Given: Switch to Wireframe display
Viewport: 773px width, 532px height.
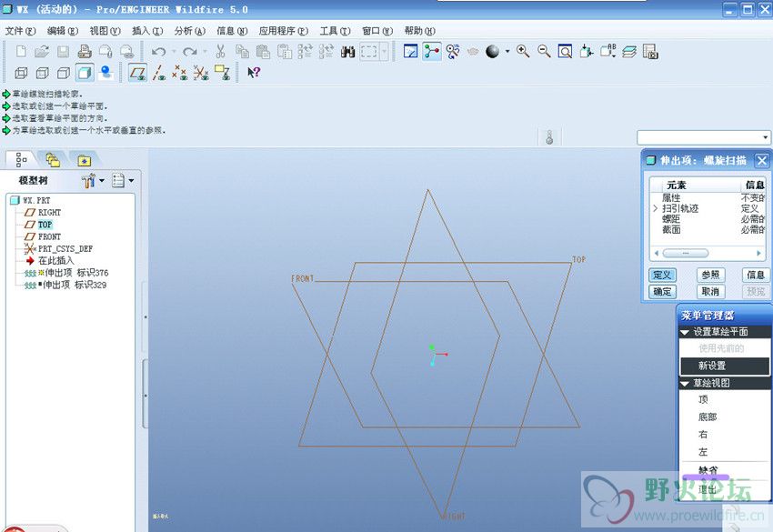Looking at the screenshot, I should click(x=21, y=73).
